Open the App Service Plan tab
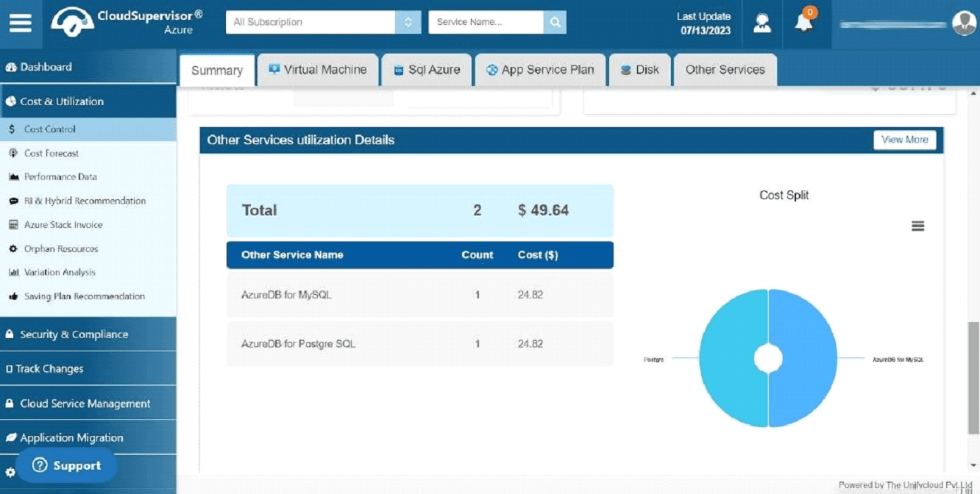Viewport: 980px width, 494px height. (541, 70)
